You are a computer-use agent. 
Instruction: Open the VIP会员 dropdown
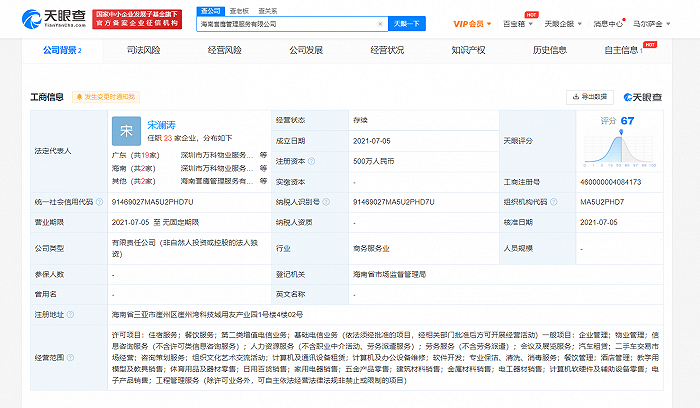[469, 22]
